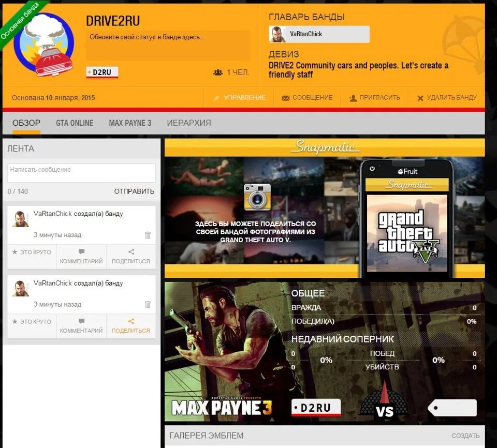Click the Написать сообщение input field
The image size is (497, 448).
81,173
